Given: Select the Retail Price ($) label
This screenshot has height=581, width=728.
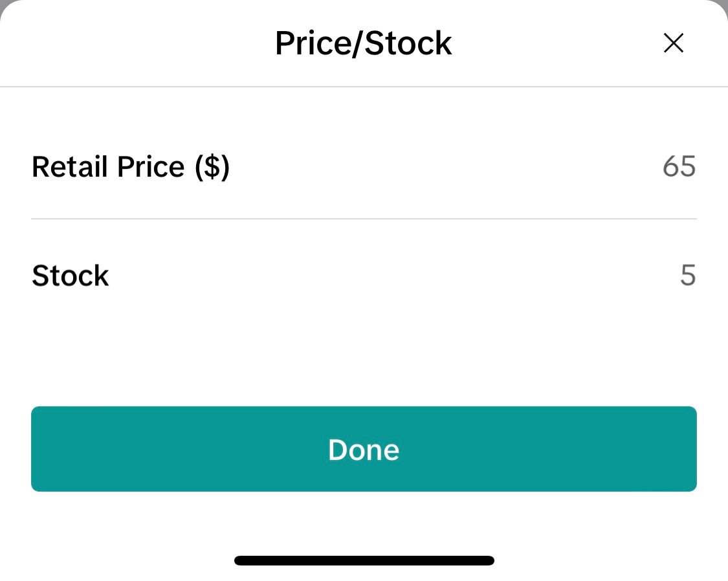Looking at the screenshot, I should pyautogui.click(x=131, y=166).
